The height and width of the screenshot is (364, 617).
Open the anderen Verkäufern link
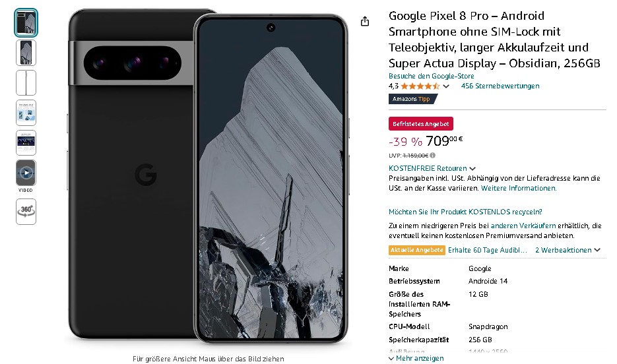pos(523,226)
